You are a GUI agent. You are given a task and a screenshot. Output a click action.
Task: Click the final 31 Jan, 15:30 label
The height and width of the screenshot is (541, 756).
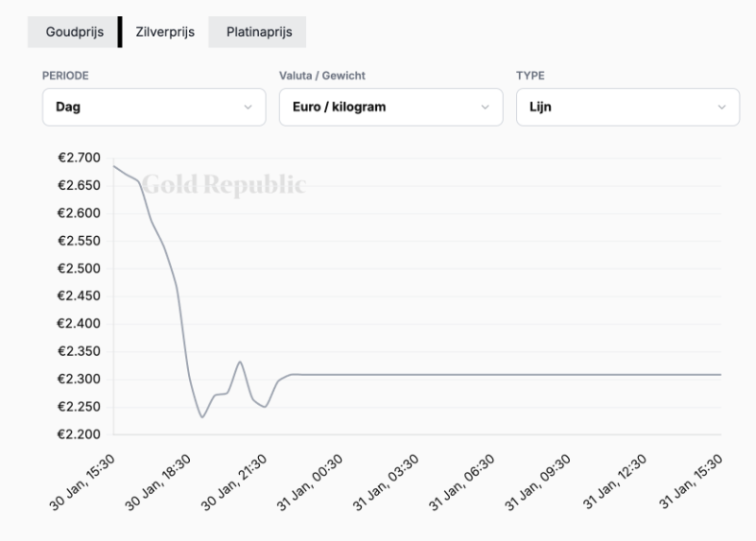[x=692, y=480]
